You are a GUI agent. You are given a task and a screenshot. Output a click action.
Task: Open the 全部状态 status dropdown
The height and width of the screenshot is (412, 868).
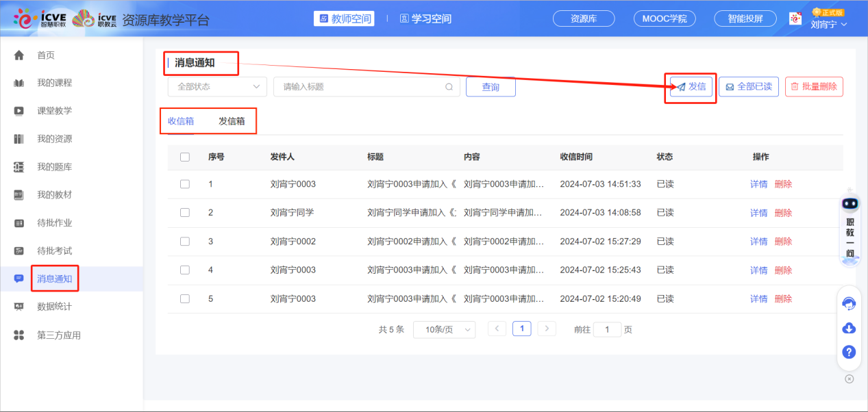(216, 86)
